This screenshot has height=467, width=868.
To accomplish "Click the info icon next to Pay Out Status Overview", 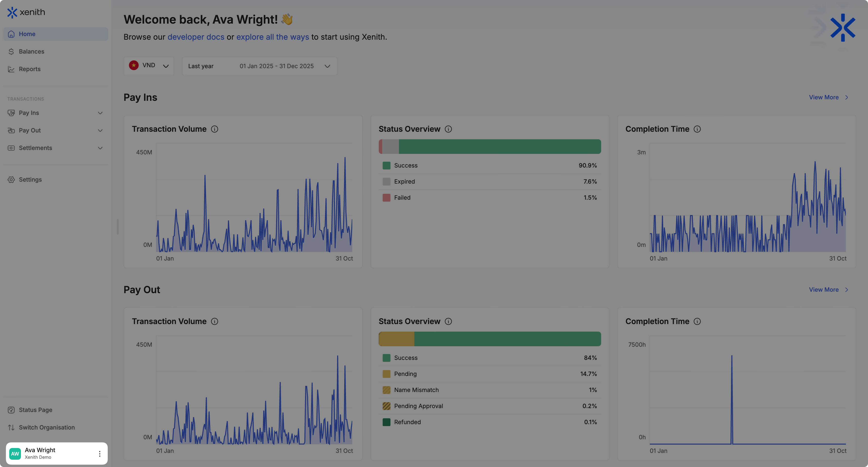I will pos(448,321).
